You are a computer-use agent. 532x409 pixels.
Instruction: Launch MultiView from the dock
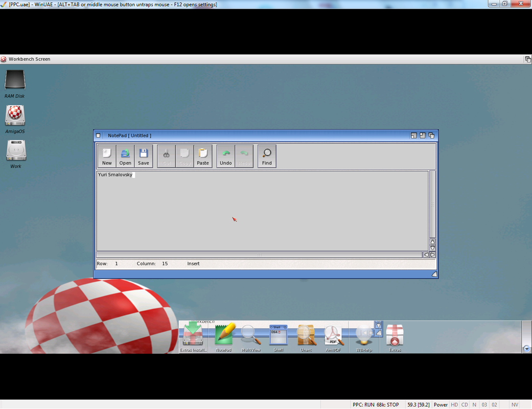point(251,338)
